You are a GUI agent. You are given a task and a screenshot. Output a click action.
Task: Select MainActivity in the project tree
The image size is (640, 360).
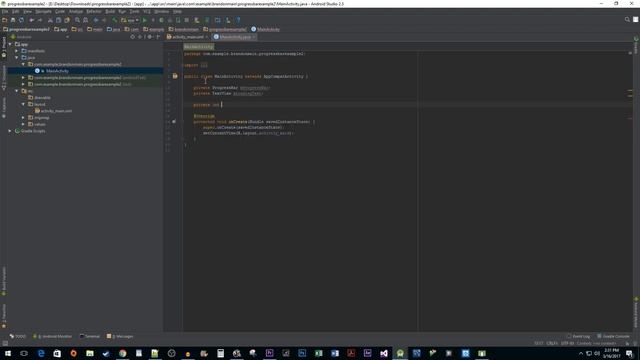57,71
